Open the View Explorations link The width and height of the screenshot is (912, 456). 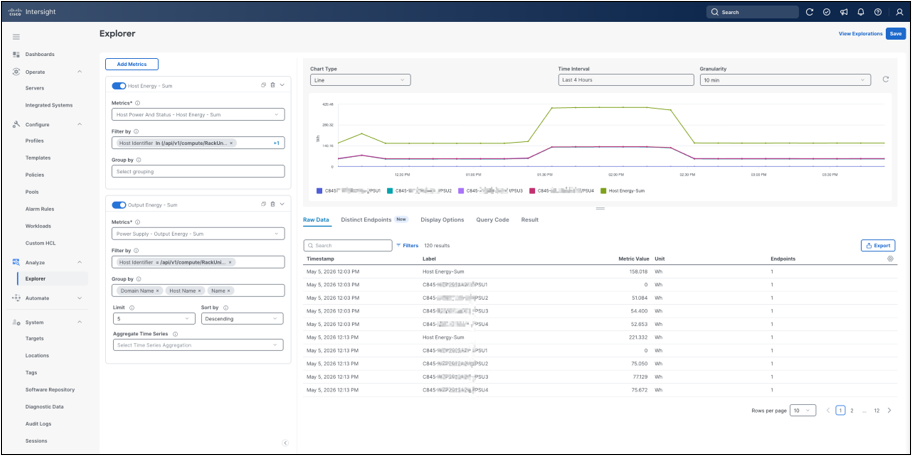coord(860,34)
